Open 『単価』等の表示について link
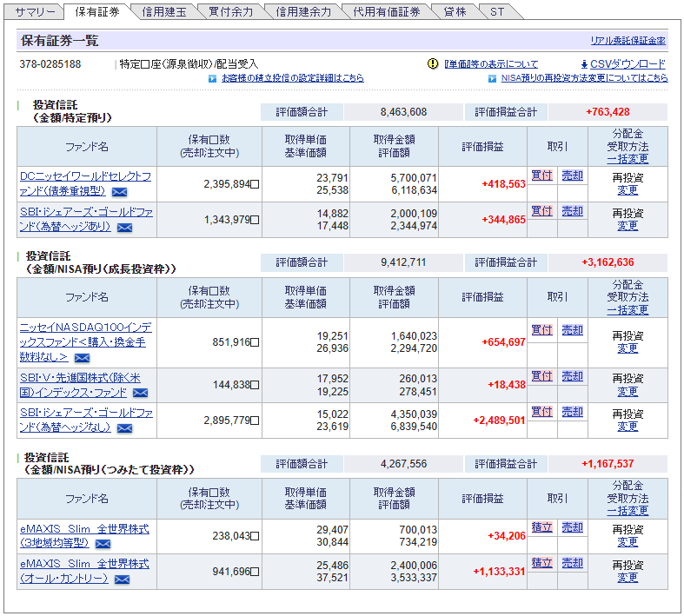The width and height of the screenshot is (684, 616). click(491, 64)
